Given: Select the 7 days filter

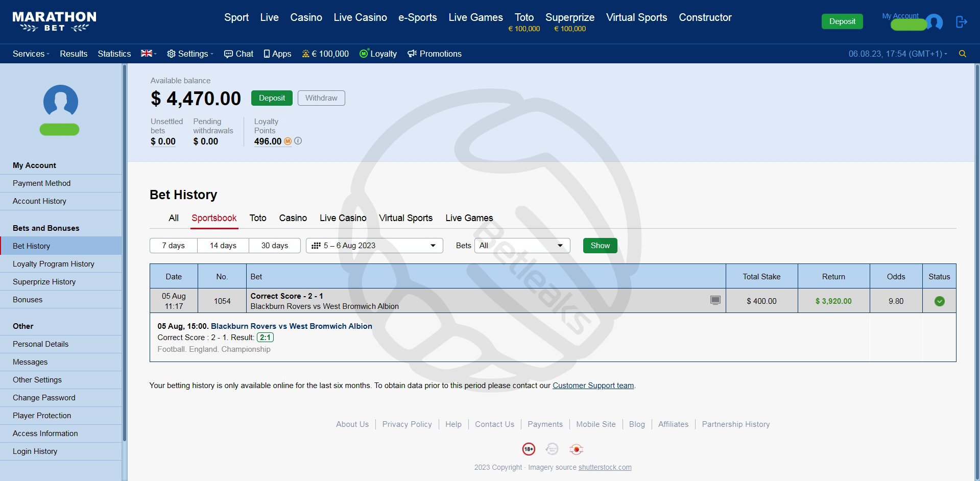Looking at the screenshot, I should click(x=174, y=246).
